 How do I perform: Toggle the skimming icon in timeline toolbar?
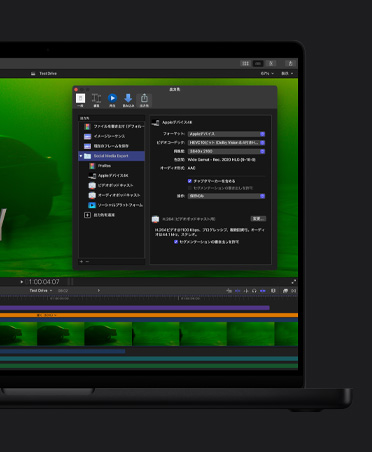(238, 291)
